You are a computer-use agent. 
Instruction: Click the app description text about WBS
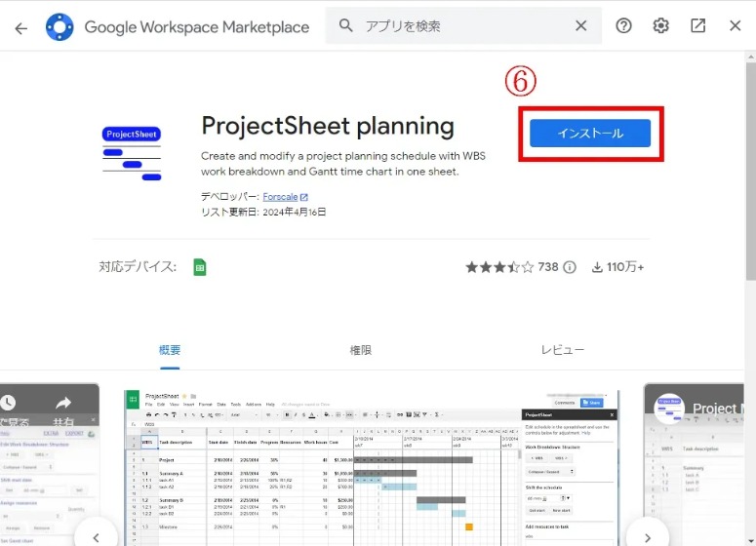pos(343,164)
